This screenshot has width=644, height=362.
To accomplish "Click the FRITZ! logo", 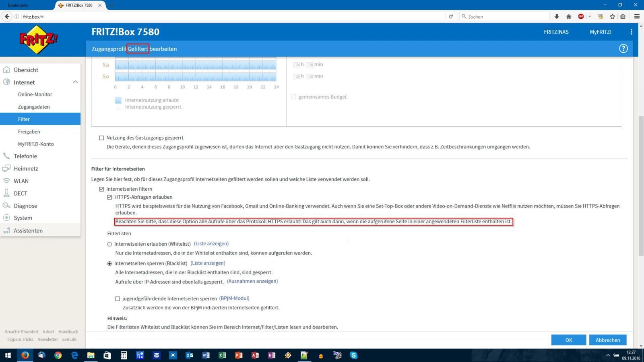I will 39,39.
